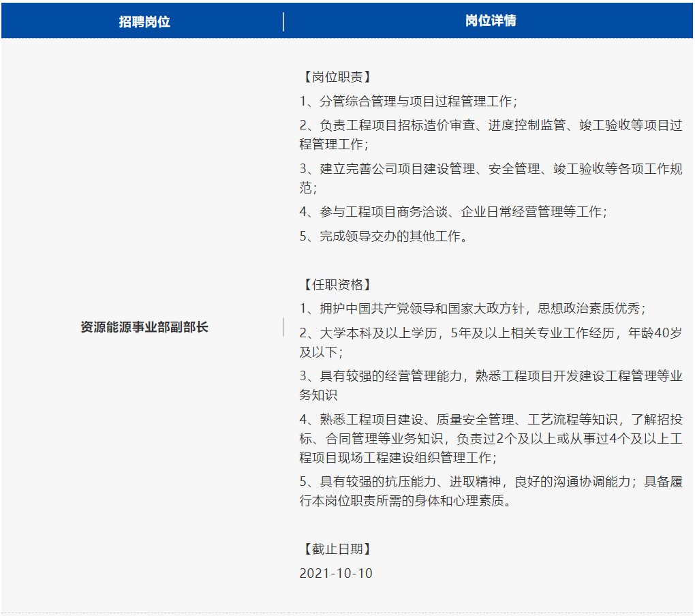Click qualification line 熟悉工程项目建设、质量安全管理
This screenshot has width=695, height=616.
click(491, 438)
